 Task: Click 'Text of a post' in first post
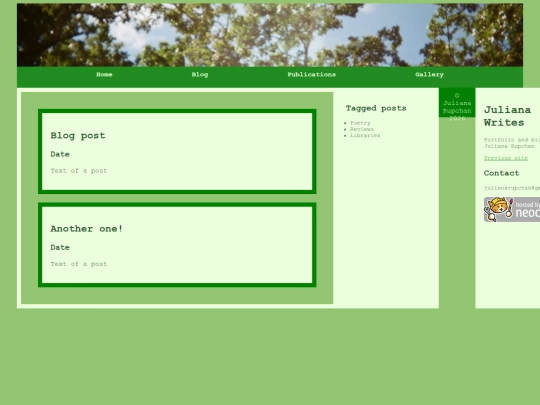pos(79,171)
